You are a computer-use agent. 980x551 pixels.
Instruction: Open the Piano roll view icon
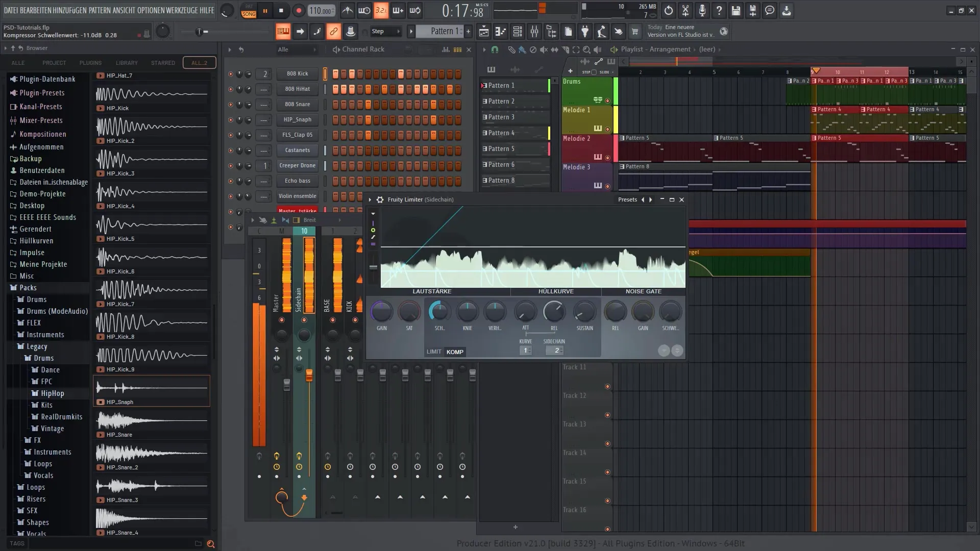click(501, 32)
